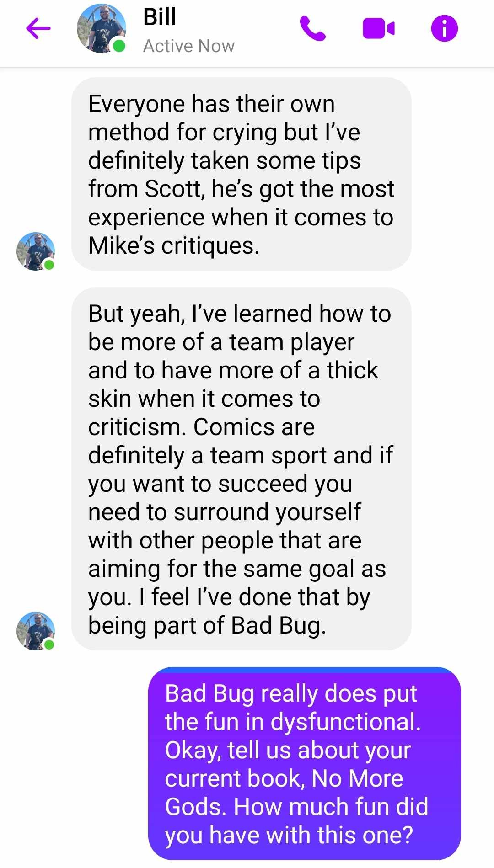The image size is (494, 868).
Task: Start a voice call with Bill
Action: point(312,28)
